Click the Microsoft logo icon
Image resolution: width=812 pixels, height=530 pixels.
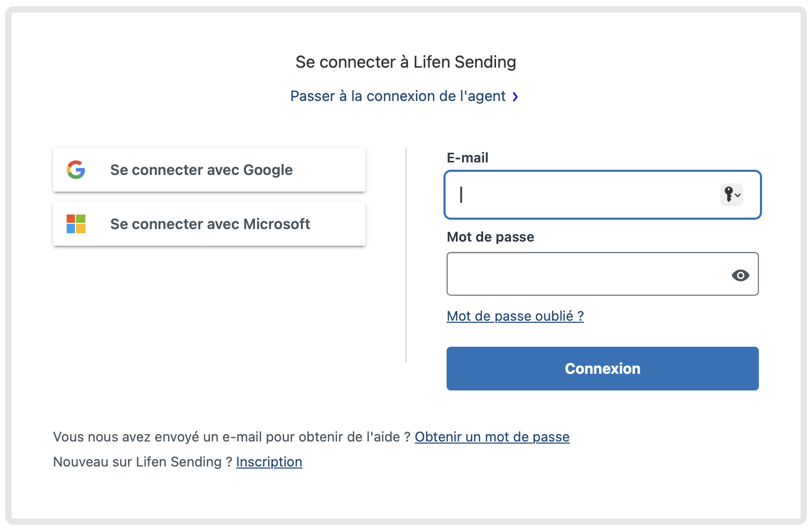[x=75, y=224]
